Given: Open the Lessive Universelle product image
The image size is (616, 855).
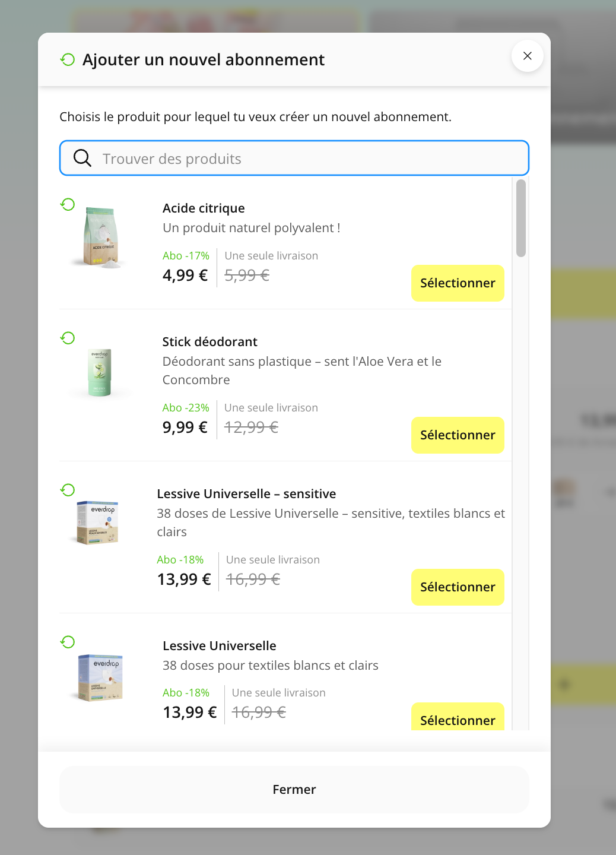Looking at the screenshot, I should (x=100, y=677).
